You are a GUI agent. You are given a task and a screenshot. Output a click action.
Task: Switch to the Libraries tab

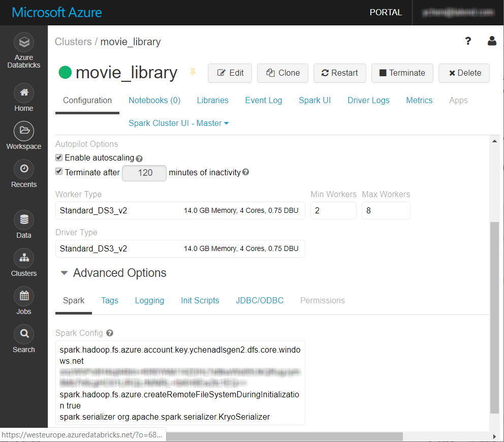point(212,100)
